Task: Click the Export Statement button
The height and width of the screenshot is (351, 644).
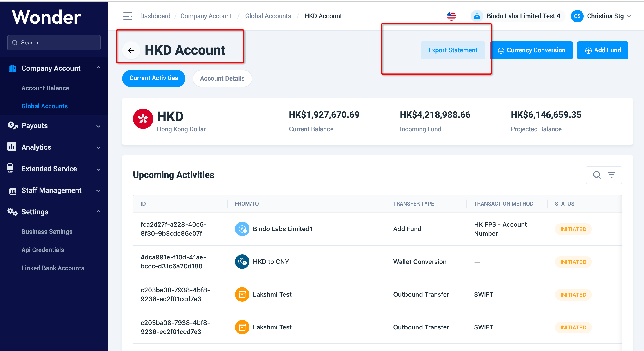Action: 453,50
